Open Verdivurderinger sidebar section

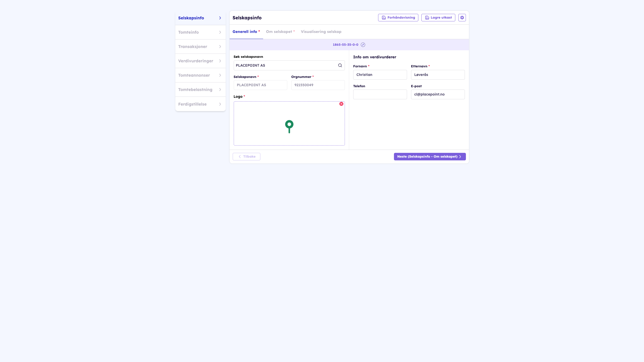[x=200, y=61]
